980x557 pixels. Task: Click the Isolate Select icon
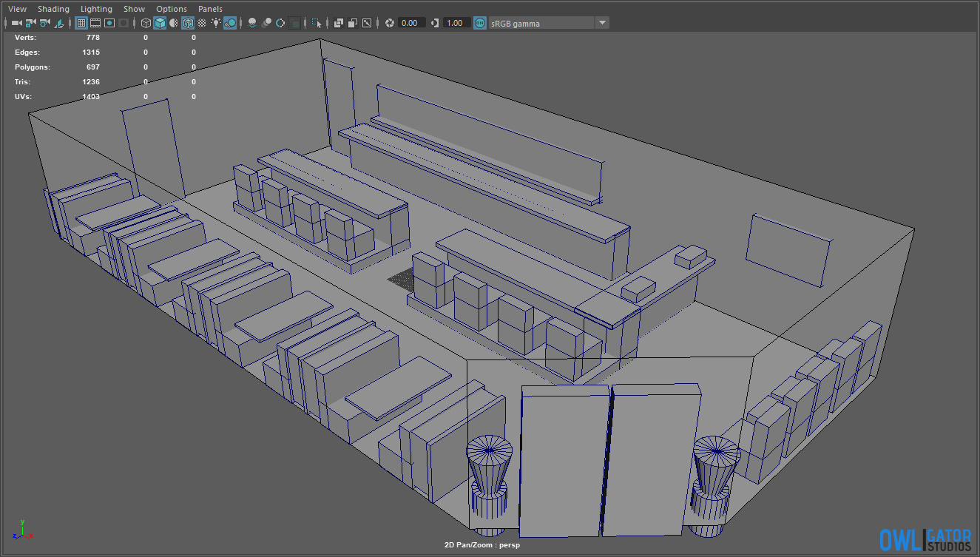click(317, 23)
